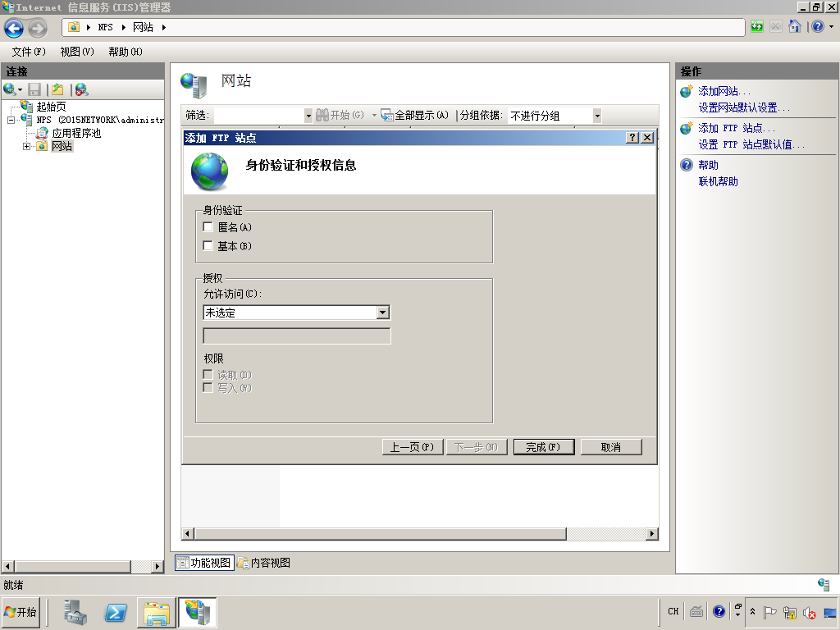Switch to 功能视图 tab
840x630 pixels.
click(x=204, y=563)
